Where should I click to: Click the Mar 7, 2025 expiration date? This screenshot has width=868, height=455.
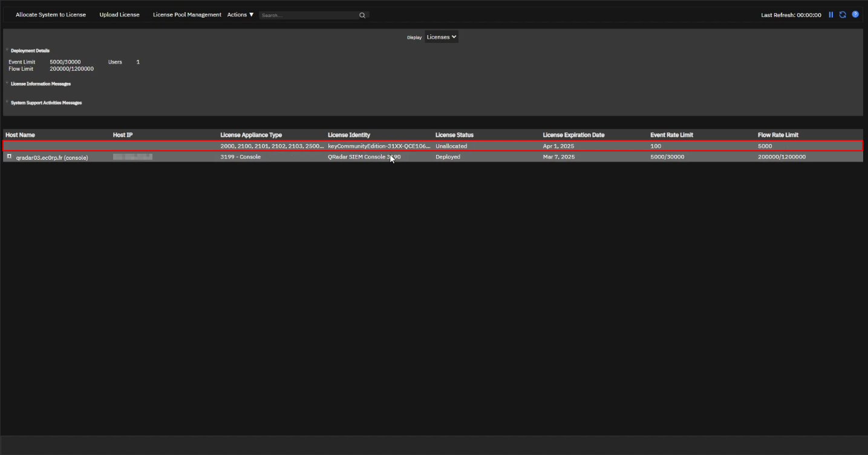coord(559,157)
